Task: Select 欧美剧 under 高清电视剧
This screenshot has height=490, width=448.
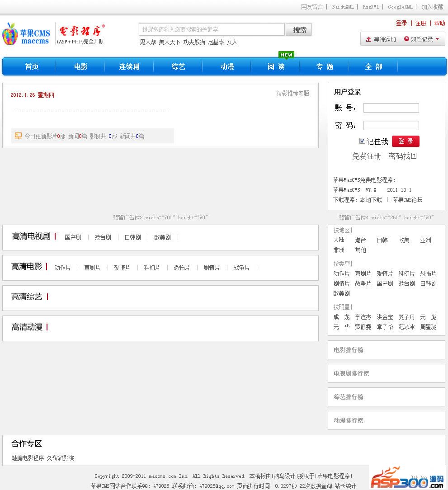Action: [x=163, y=237]
